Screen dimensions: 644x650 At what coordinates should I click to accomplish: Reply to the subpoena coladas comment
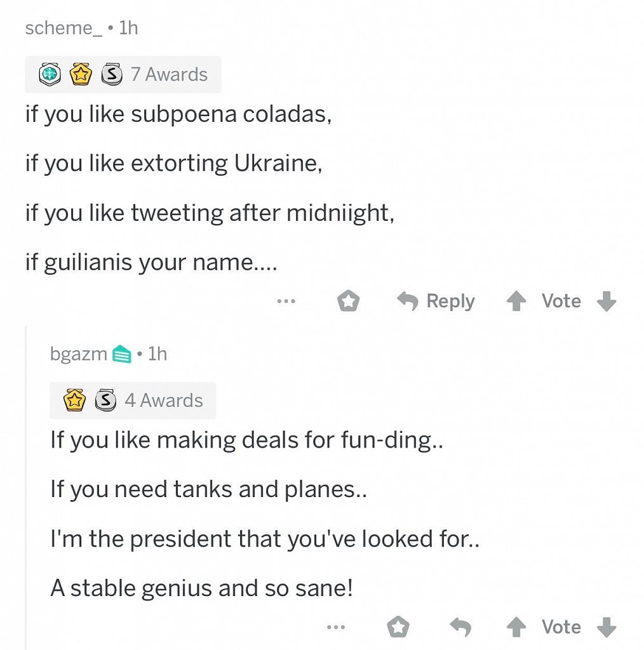click(x=436, y=301)
